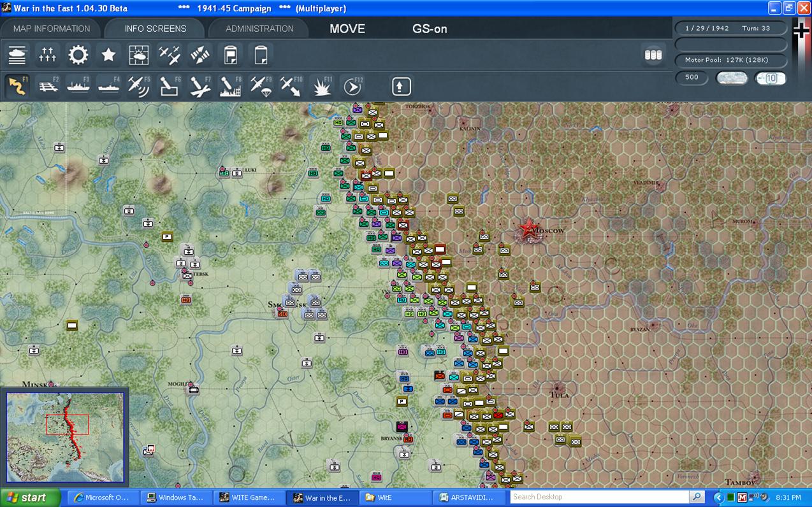Switch to WITE Game... taskbar item
The image size is (812, 507).
point(249,497)
